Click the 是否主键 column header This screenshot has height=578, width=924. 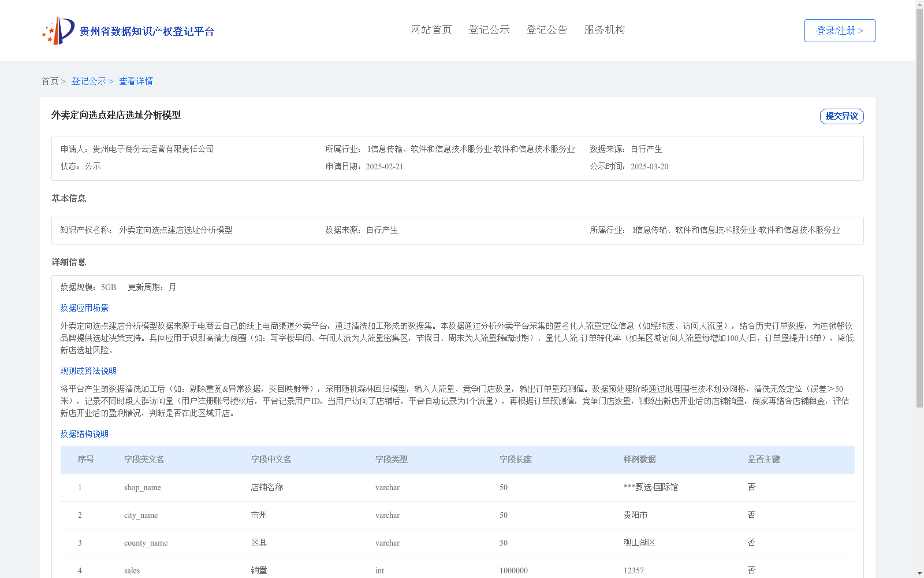click(764, 460)
